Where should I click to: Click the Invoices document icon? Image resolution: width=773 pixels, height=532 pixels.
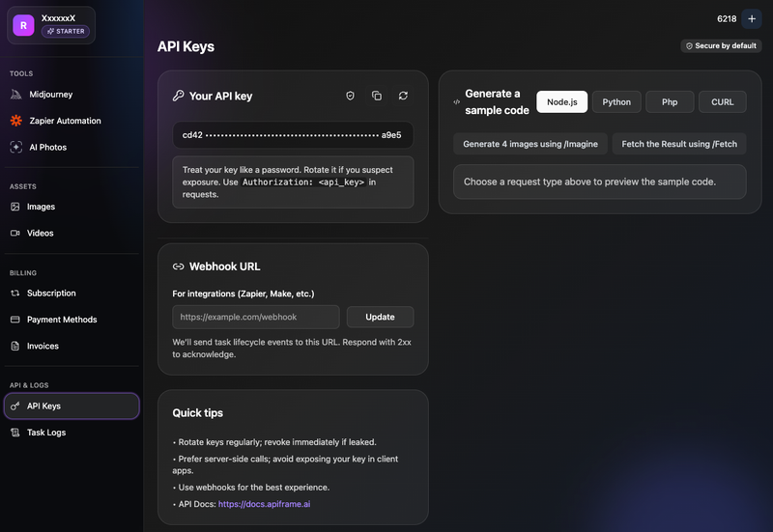coord(15,347)
